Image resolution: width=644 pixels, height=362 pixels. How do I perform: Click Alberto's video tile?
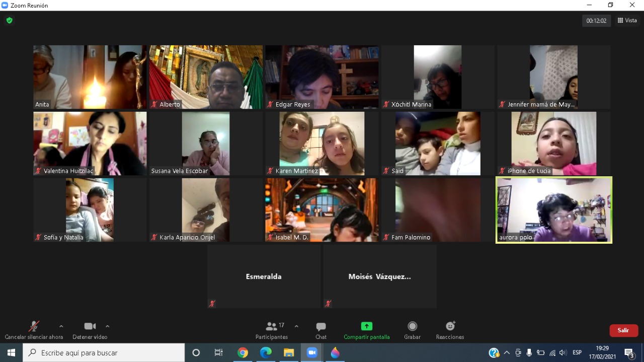click(x=206, y=77)
